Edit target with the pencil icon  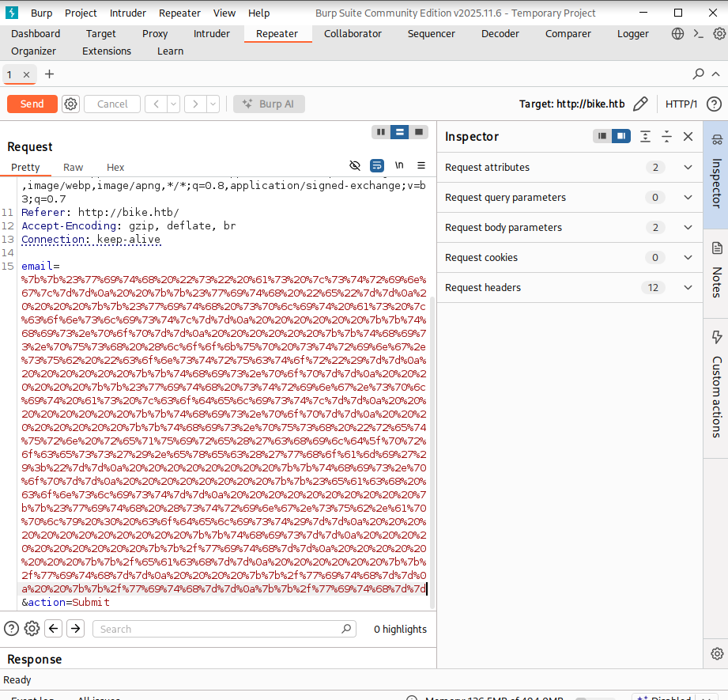pos(640,104)
